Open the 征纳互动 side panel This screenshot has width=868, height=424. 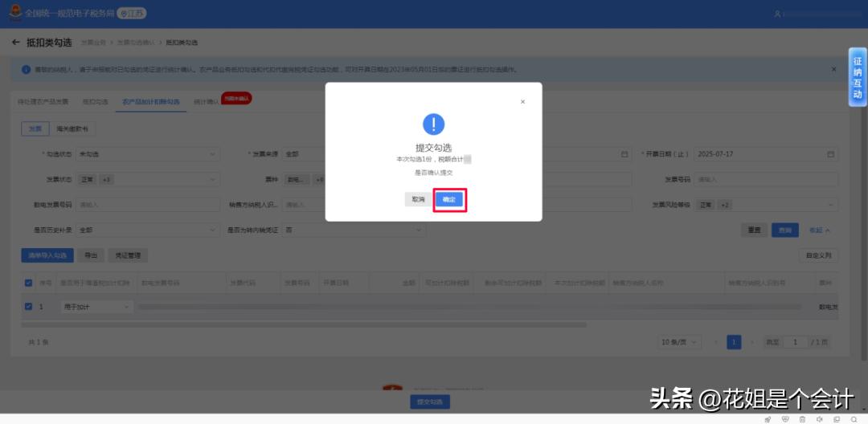(858, 77)
